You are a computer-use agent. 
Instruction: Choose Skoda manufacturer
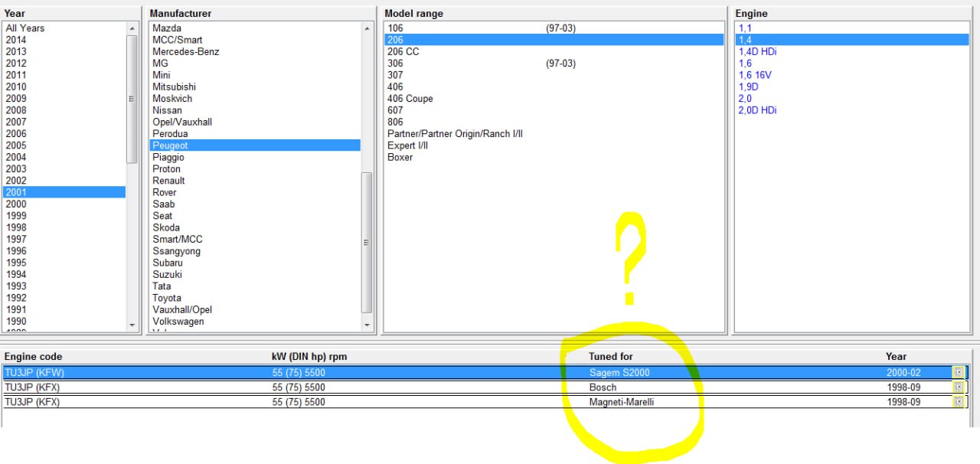[x=166, y=227]
